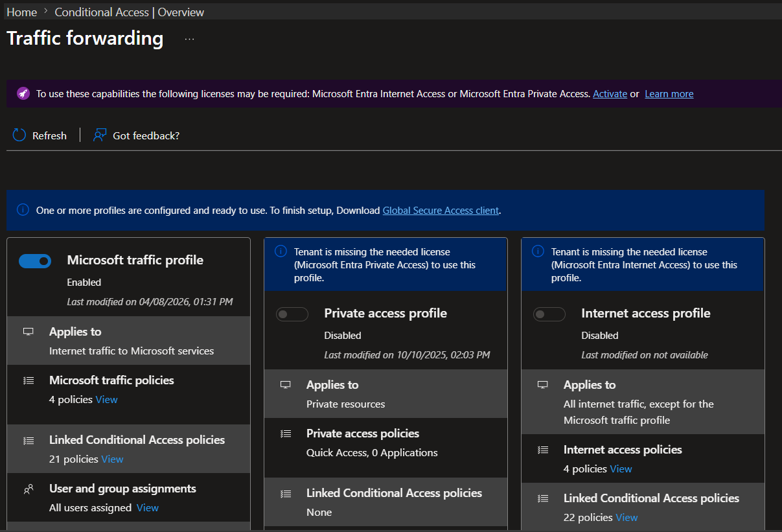Screen dimensions: 782x532
Task: Disable the Microsoft traffic profile toggle
Action: tap(35, 260)
